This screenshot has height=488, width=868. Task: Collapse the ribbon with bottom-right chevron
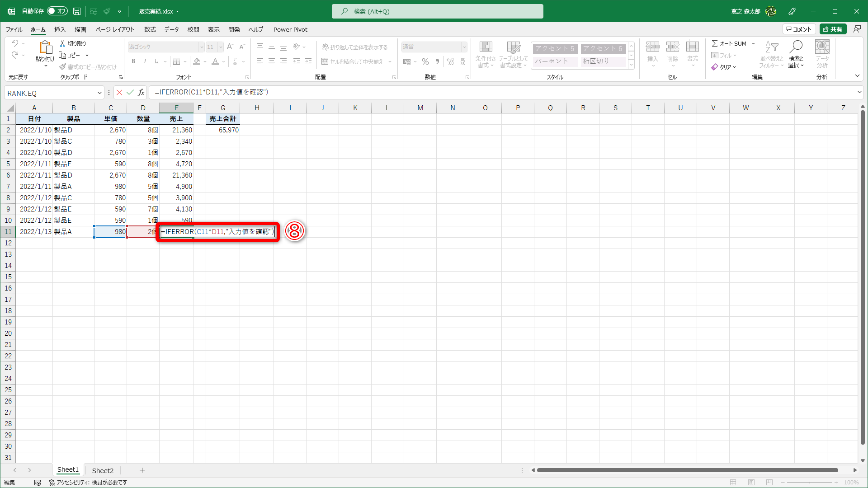857,76
